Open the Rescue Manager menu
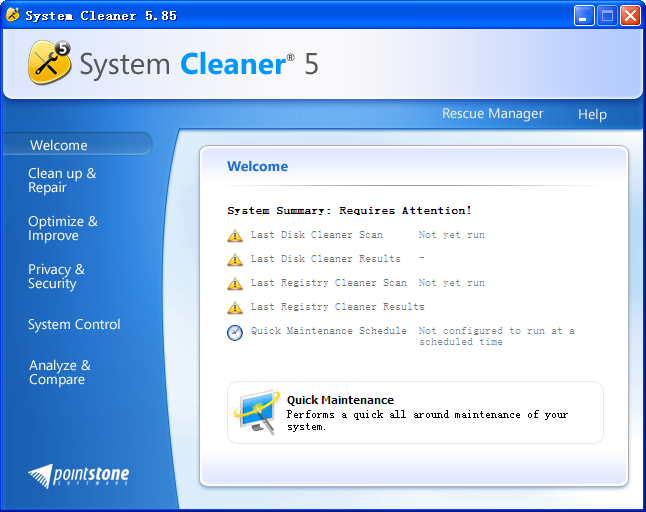The image size is (646, 512). tap(492, 114)
